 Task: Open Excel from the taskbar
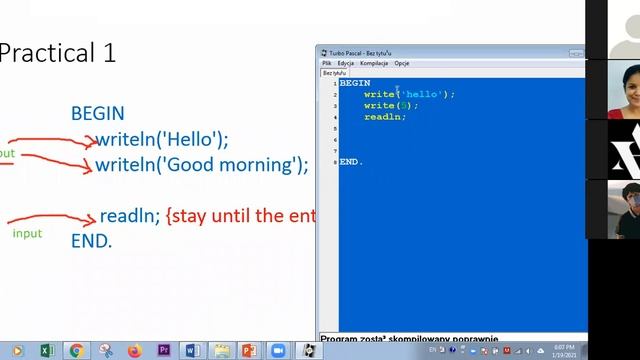47,351
